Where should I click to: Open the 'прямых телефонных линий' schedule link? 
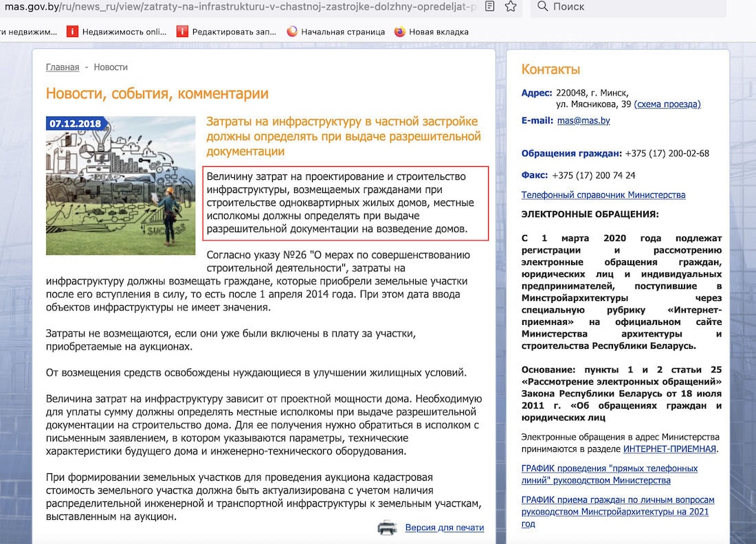tap(609, 475)
